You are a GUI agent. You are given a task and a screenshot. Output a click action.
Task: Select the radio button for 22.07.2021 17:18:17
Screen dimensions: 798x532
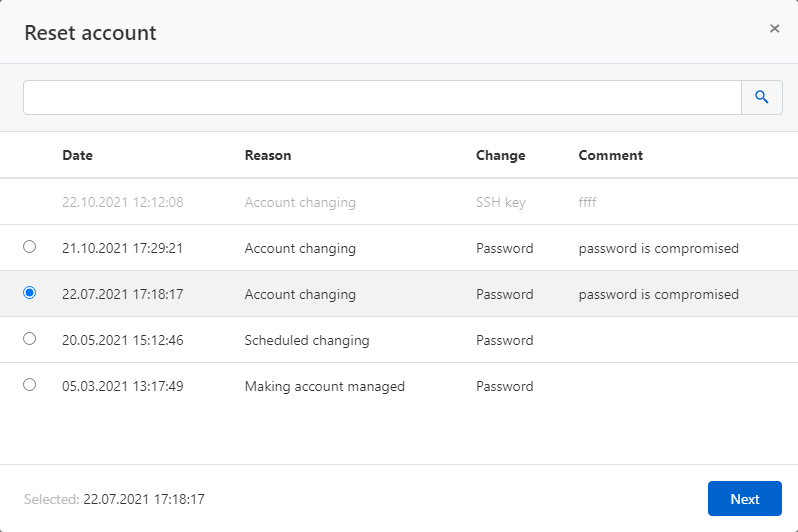coord(29,293)
